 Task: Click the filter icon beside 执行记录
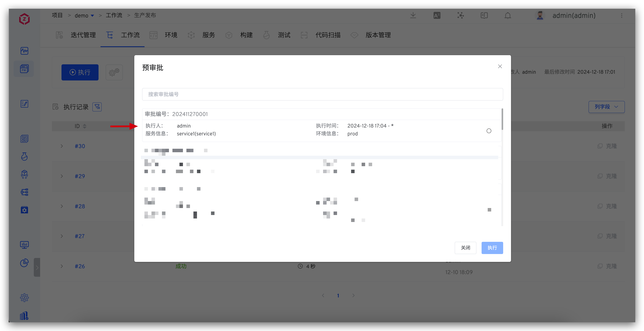(x=97, y=107)
